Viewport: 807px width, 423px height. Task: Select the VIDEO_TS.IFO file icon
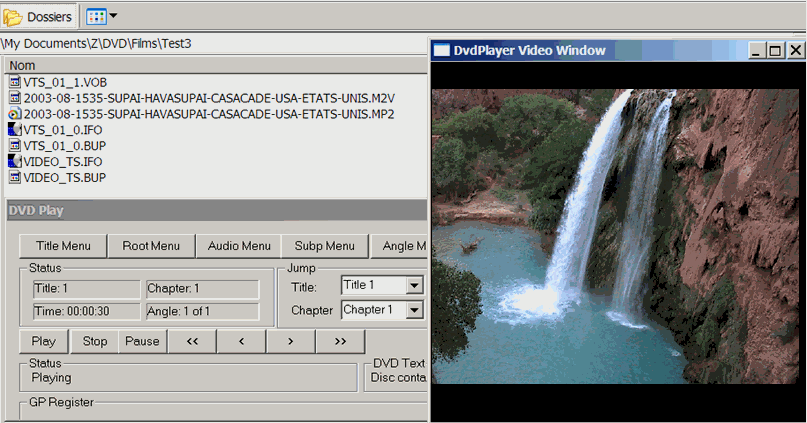tap(15, 161)
